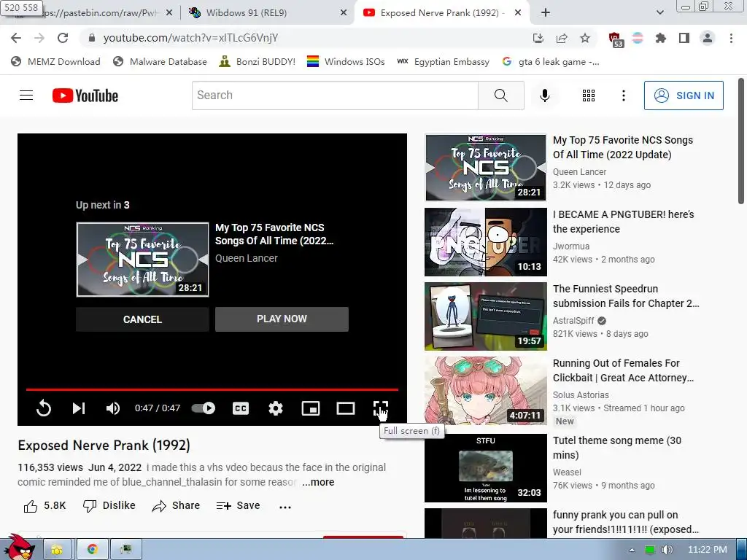
Task: Share this page from address bar
Action: coord(562,38)
